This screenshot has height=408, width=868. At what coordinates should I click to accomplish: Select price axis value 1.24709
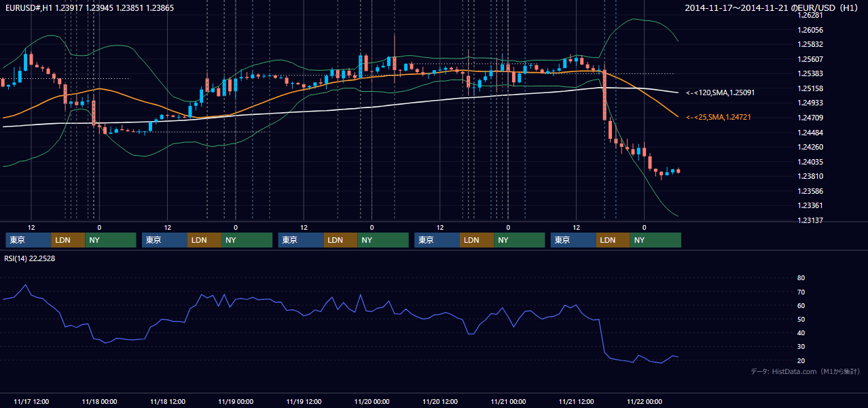pyautogui.click(x=810, y=118)
